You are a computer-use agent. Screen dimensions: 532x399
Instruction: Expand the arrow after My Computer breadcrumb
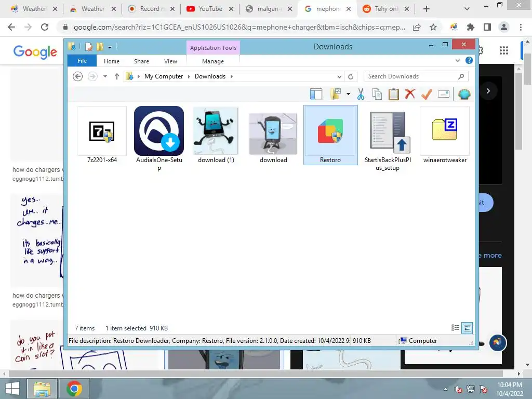189,76
